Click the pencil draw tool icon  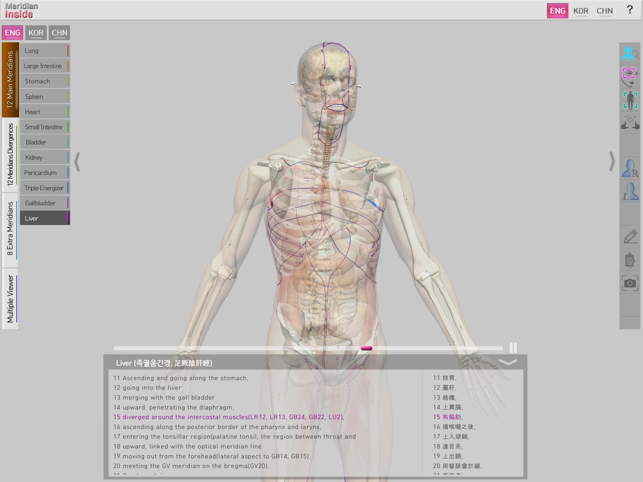tap(630, 237)
